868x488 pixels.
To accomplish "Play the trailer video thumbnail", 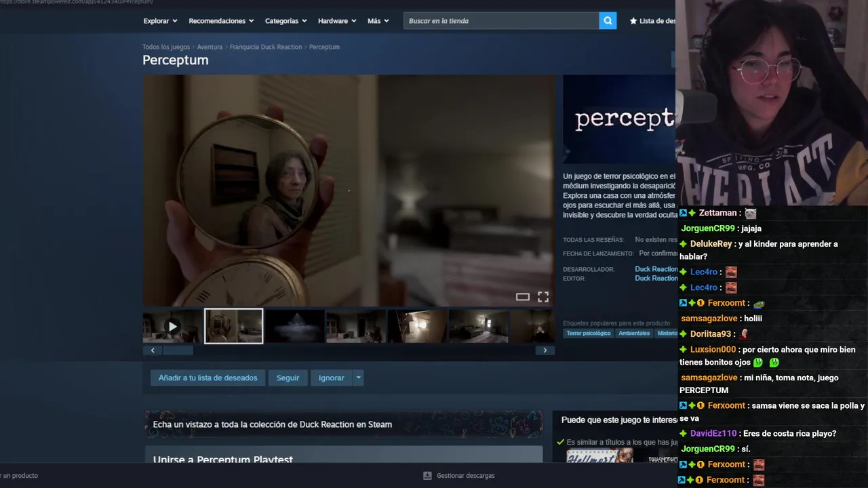I will [x=172, y=326].
